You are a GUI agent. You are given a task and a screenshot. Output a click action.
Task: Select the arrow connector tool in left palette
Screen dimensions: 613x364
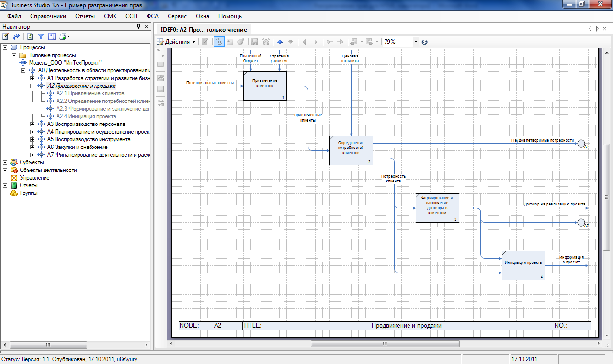[x=160, y=52]
